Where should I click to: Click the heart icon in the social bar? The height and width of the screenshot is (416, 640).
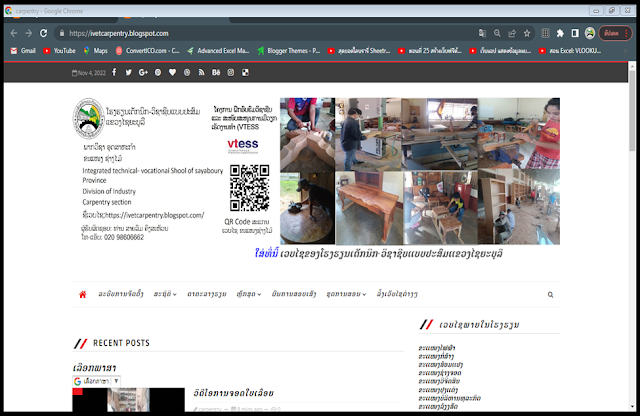tap(172, 72)
